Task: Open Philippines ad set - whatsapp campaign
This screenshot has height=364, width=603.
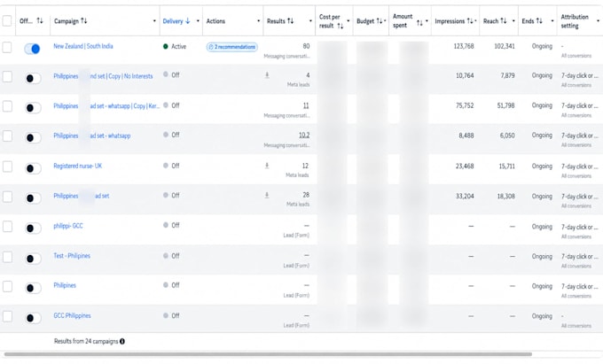Action: (92, 136)
